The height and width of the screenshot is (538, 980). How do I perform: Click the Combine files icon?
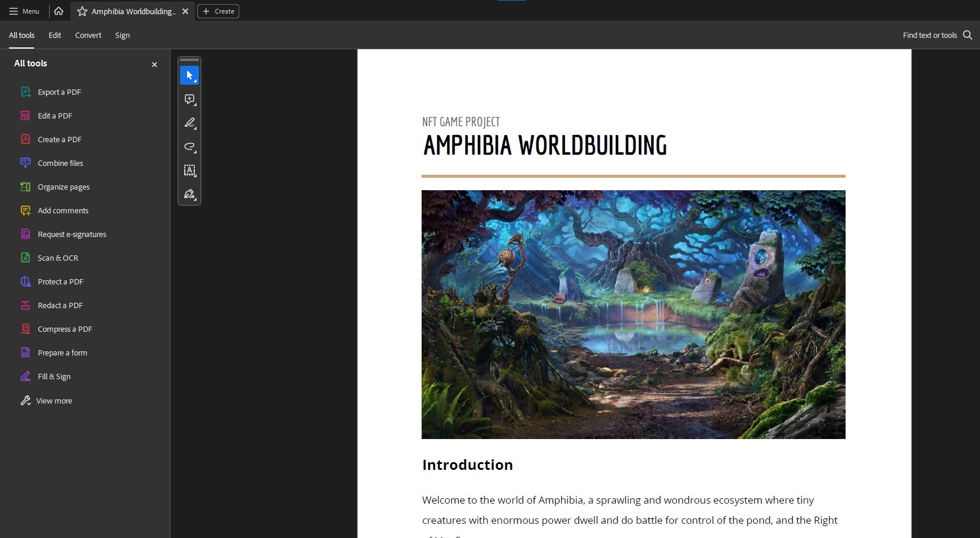[x=25, y=163]
